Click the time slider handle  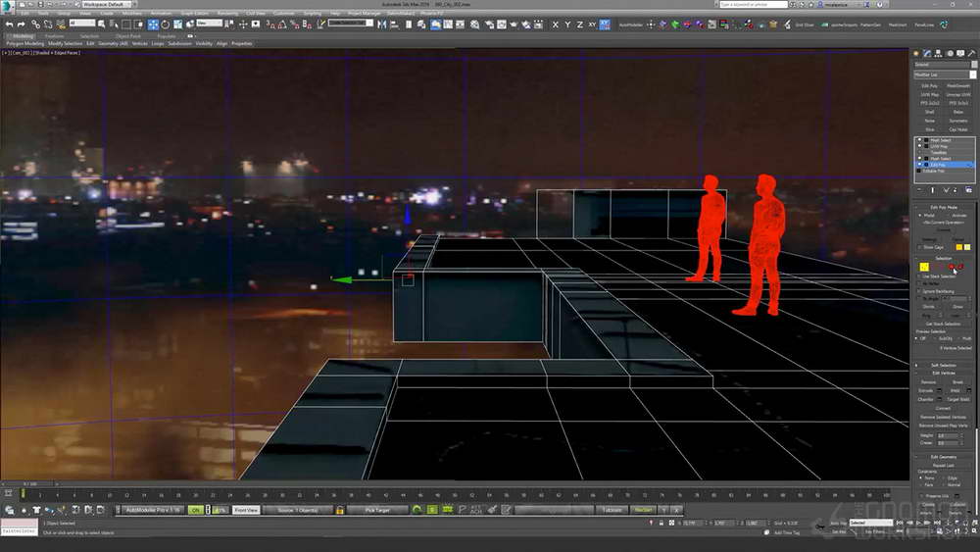(x=29, y=484)
